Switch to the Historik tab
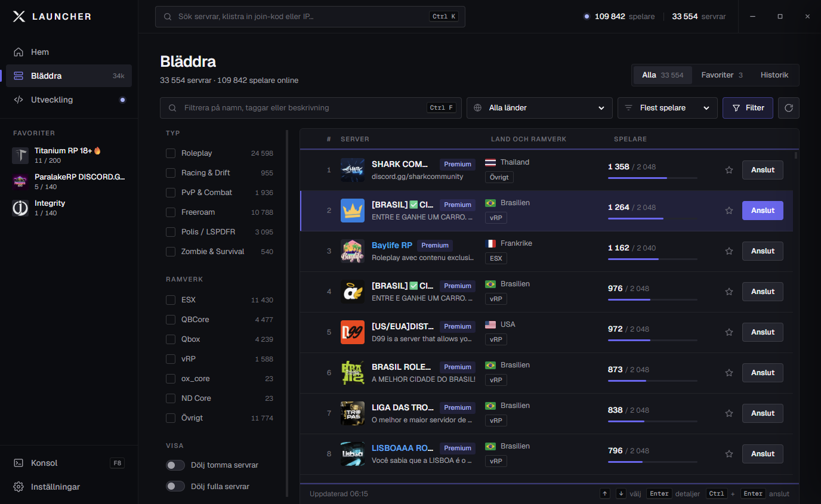 pos(774,75)
